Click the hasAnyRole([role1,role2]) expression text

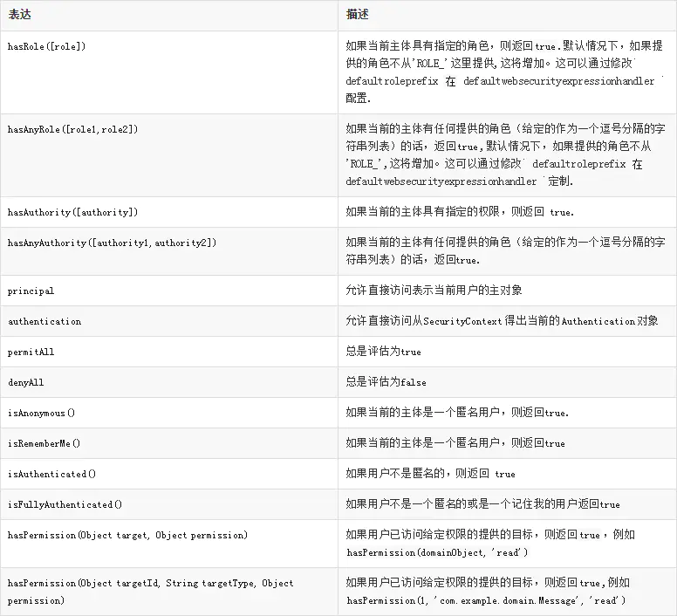point(72,128)
